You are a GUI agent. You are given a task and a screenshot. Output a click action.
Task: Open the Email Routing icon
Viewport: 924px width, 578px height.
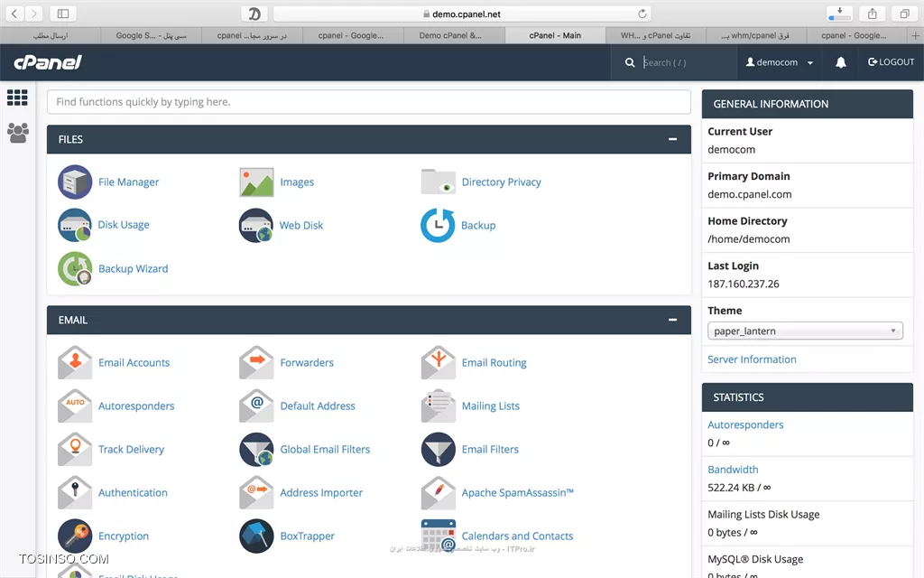(x=438, y=363)
